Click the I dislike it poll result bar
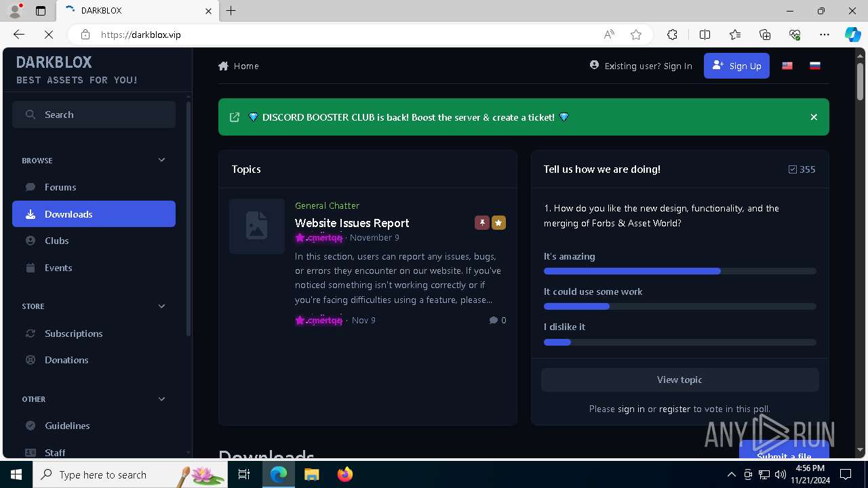This screenshot has height=488, width=868. (x=679, y=342)
